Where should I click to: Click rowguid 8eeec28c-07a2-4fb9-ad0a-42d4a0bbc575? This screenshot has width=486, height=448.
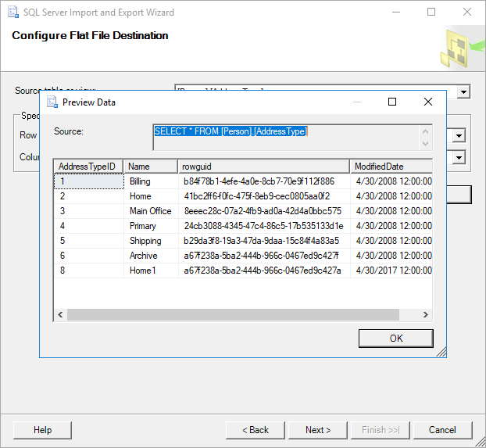click(264, 211)
